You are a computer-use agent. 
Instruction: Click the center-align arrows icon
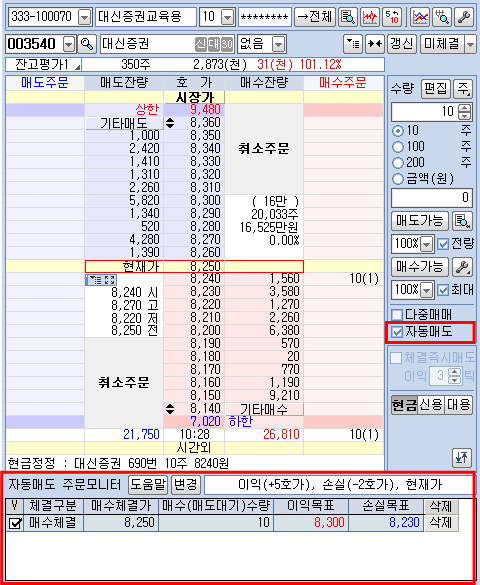pyautogui.click(x=375, y=44)
